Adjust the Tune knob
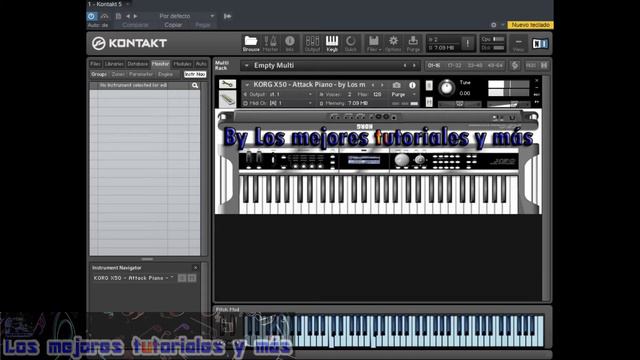 tap(447, 88)
